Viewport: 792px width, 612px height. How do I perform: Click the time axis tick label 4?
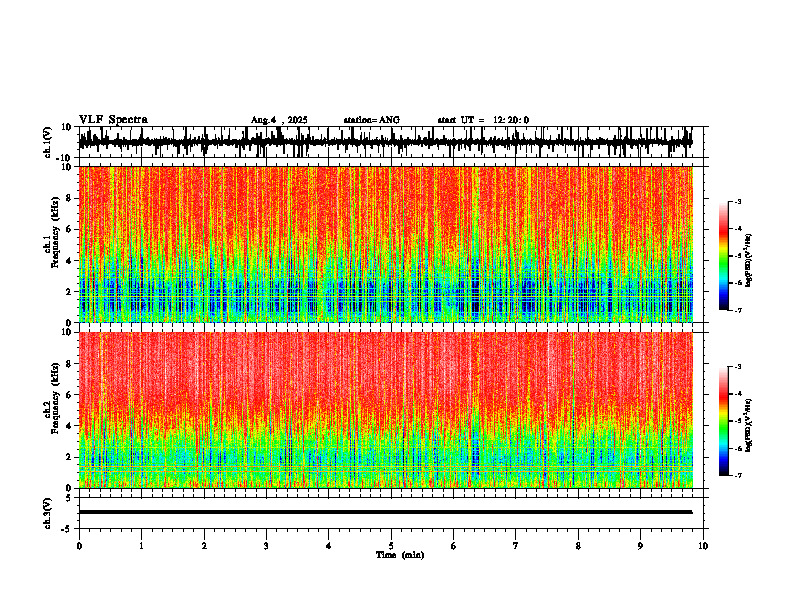pyautogui.click(x=329, y=546)
